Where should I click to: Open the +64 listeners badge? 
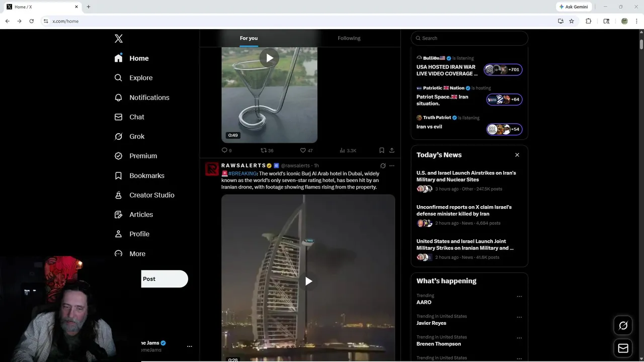coord(505,100)
